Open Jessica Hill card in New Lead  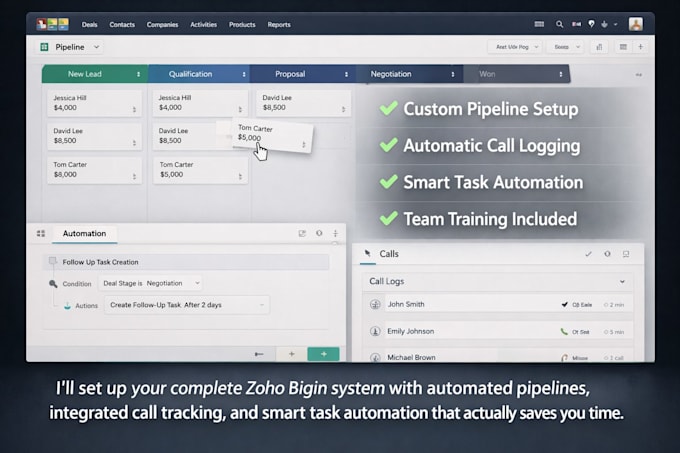pyautogui.click(x=95, y=103)
